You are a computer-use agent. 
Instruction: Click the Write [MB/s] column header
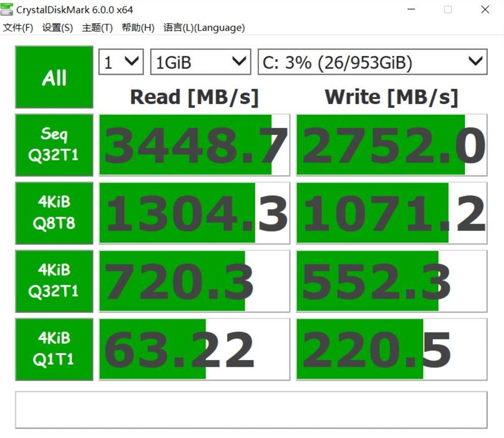392,97
